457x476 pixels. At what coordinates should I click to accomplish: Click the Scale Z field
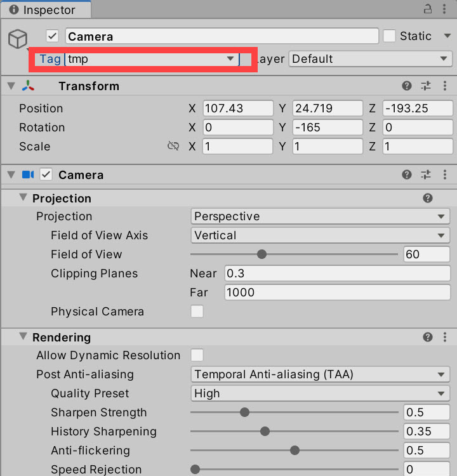tap(418, 147)
